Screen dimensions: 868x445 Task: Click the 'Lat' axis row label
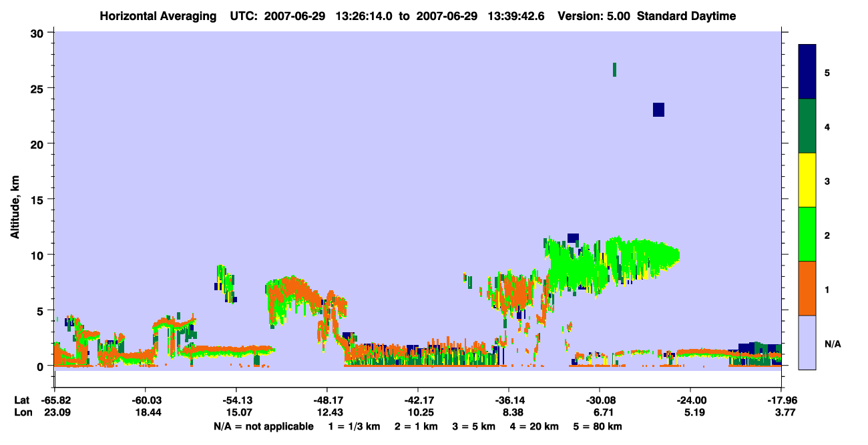(21, 400)
